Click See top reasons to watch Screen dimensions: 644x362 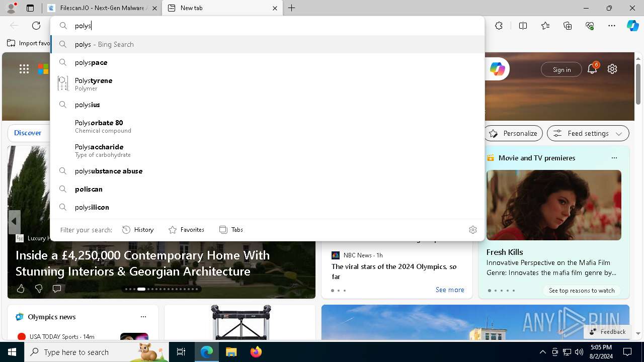[582, 291]
